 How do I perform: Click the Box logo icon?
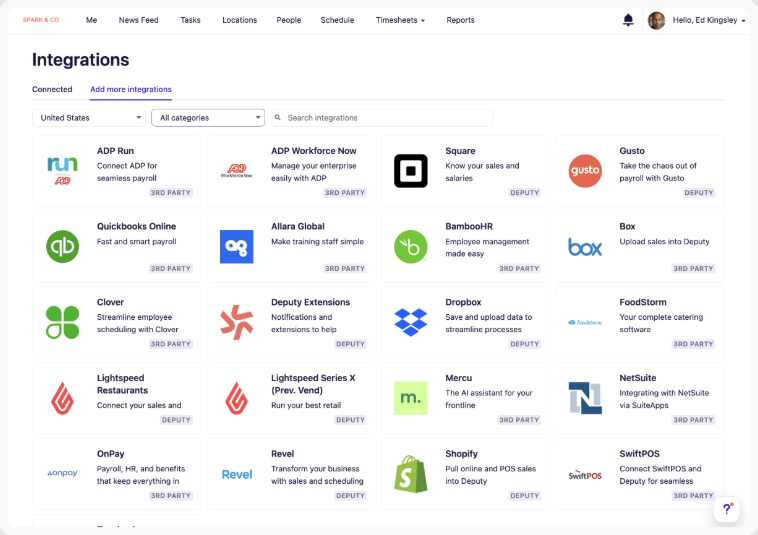[585, 247]
